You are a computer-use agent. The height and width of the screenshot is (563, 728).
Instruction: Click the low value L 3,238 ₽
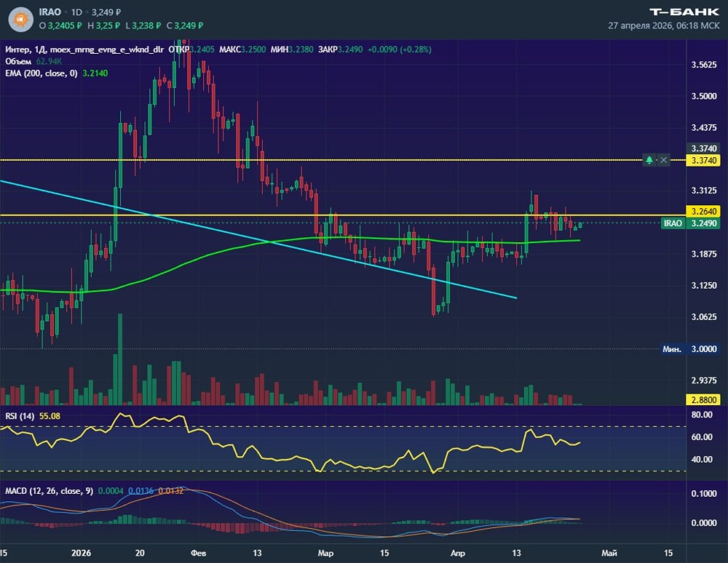(x=143, y=25)
